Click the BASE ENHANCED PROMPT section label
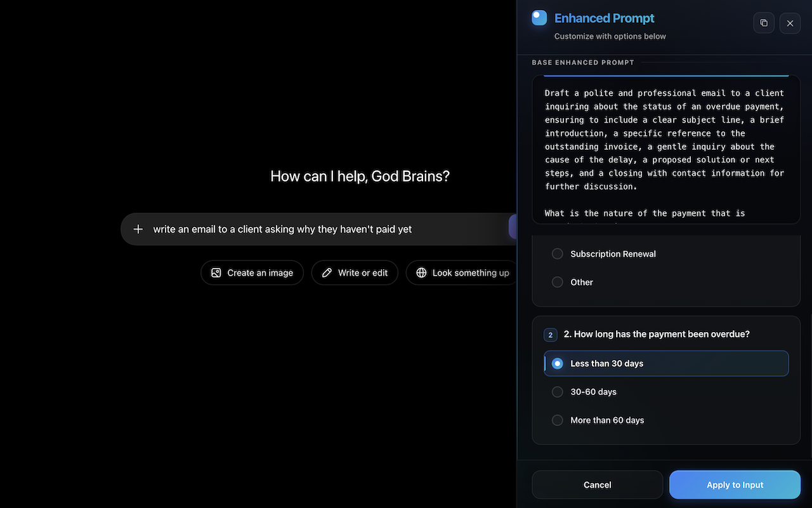The image size is (812, 508). click(583, 62)
